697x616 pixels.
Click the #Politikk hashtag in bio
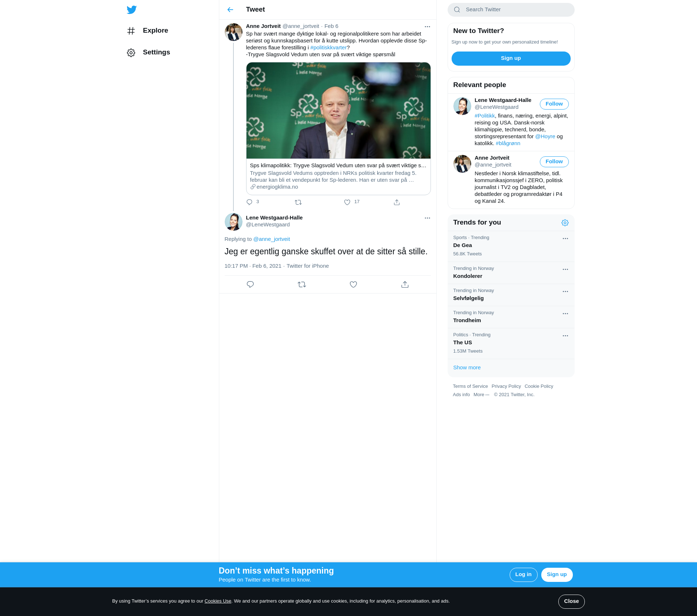click(485, 116)
